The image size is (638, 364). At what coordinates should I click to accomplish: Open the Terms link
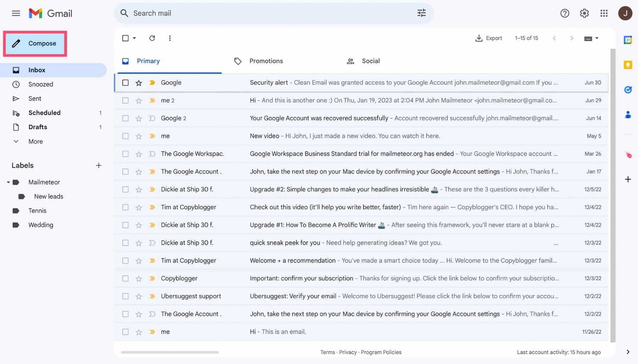coord(328,352)
